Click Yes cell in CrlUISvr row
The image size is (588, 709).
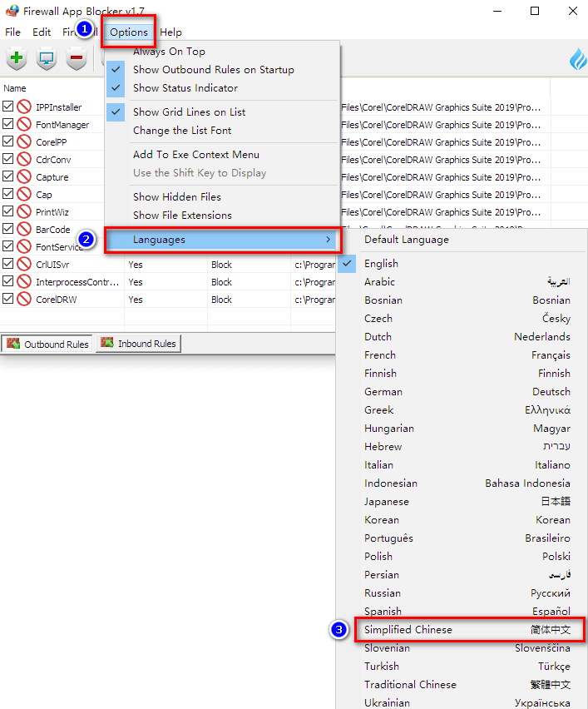(x=135, y=265)
